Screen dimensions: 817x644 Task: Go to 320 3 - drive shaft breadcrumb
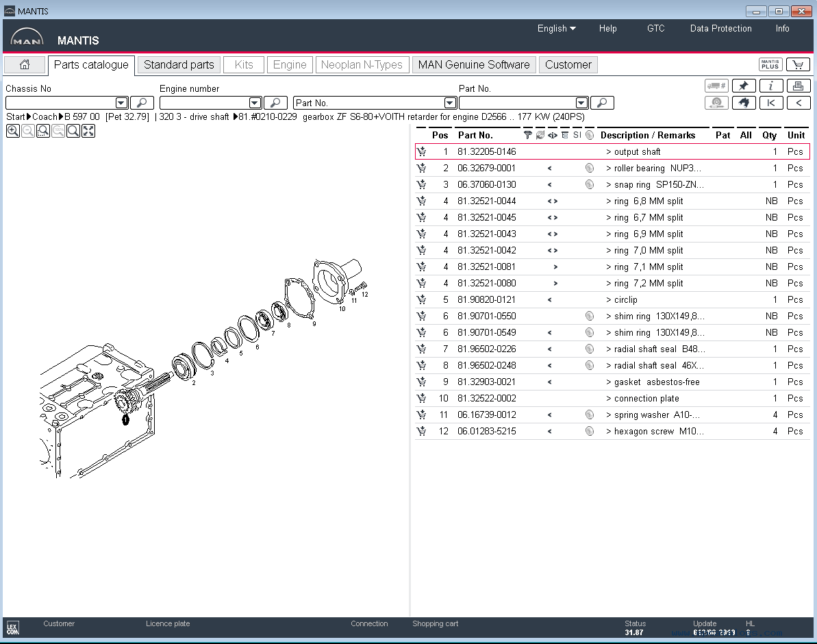pos(194,116)
